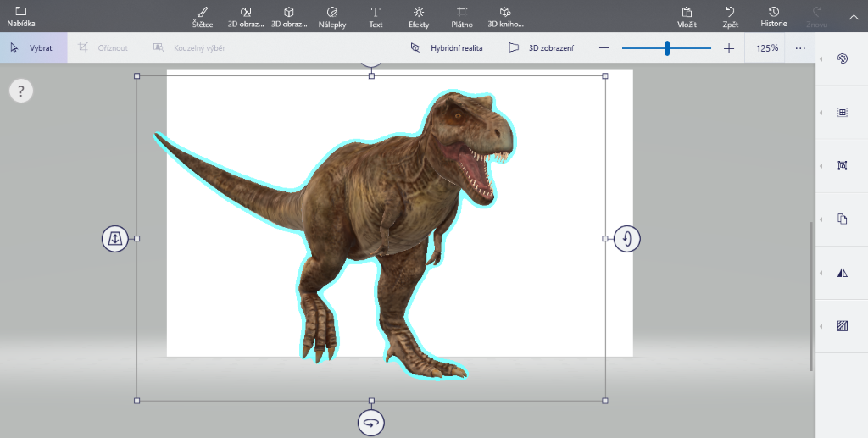Screen dimensions: 868x438
Task: Click the copy icon in right sidebar
Action: pyautogui.click(x=842, y=219)
